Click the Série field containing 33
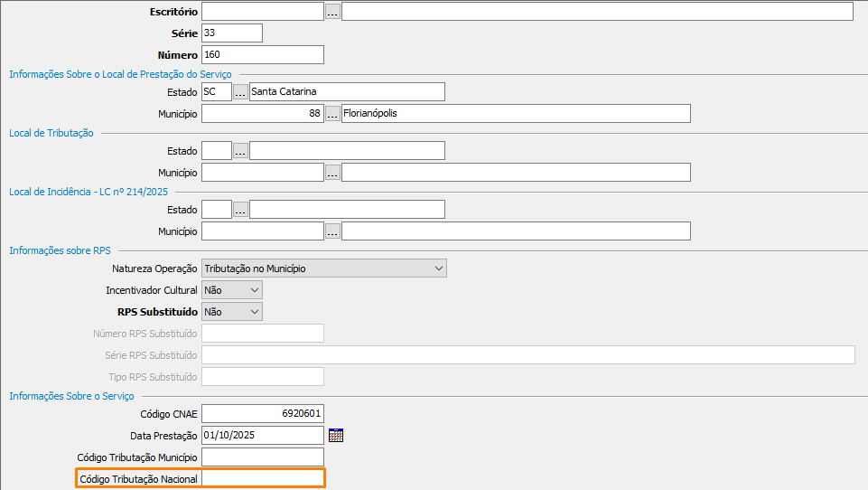 [232, 33]
